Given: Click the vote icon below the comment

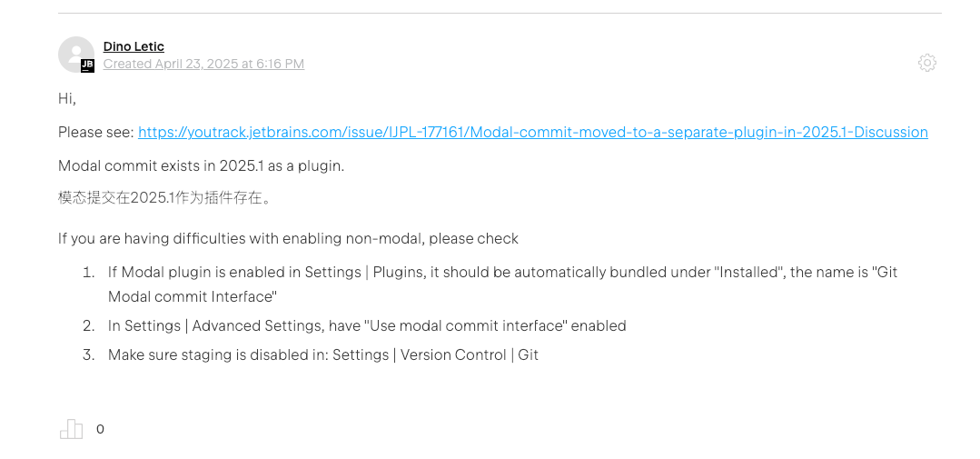Looking at the screenshot, I should (x=71, y=429).
